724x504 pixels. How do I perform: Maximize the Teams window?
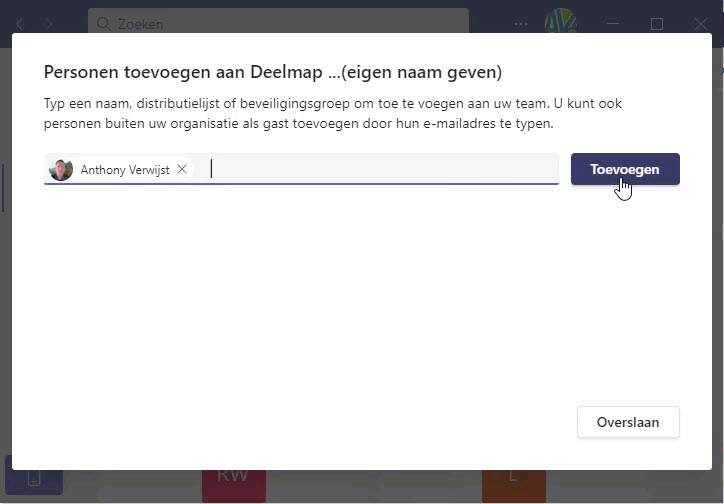[x=657, y=23]
